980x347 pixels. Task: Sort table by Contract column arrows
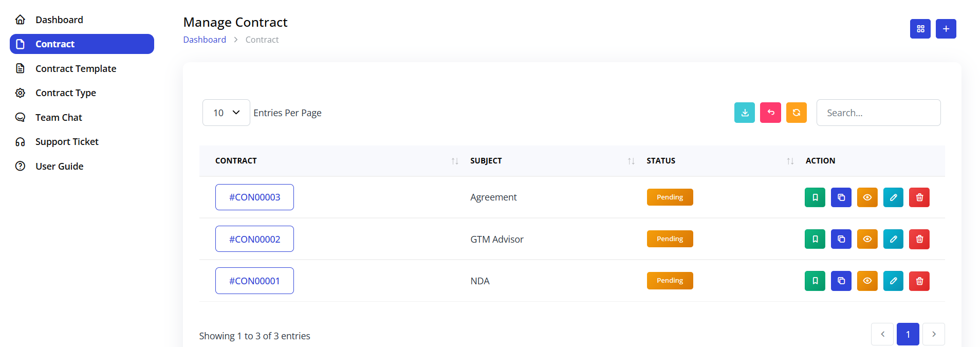coord(454,161)
